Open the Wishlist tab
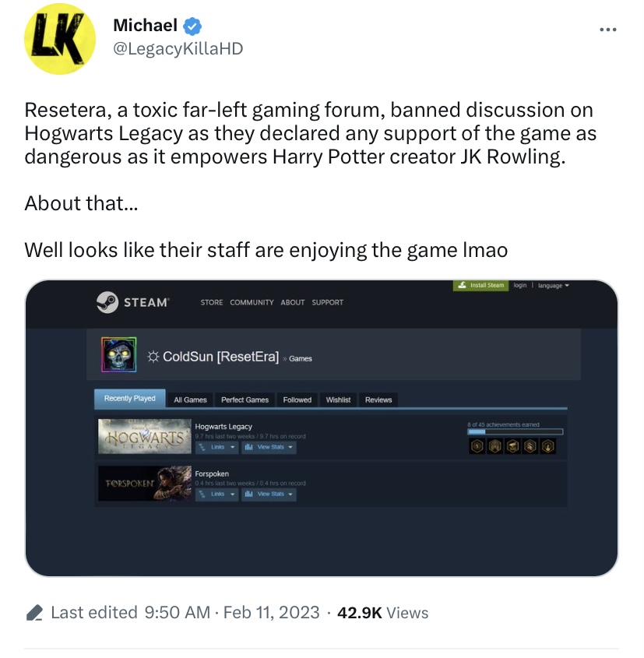This screenshot has height=658, width=644. [338, 400]
